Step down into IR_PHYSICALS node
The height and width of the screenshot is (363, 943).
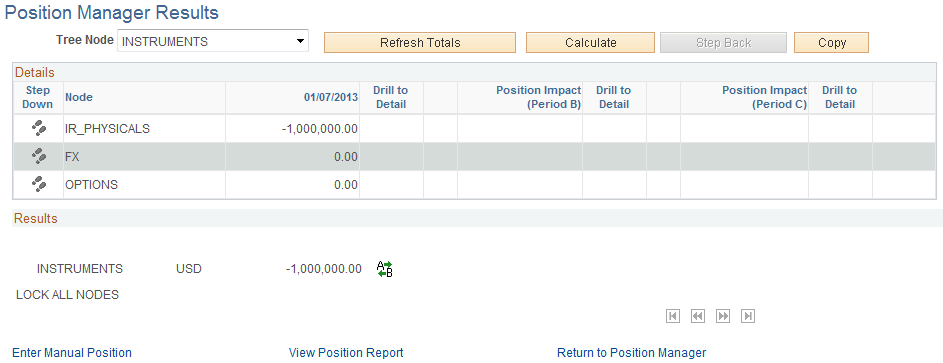pos(38,128)
